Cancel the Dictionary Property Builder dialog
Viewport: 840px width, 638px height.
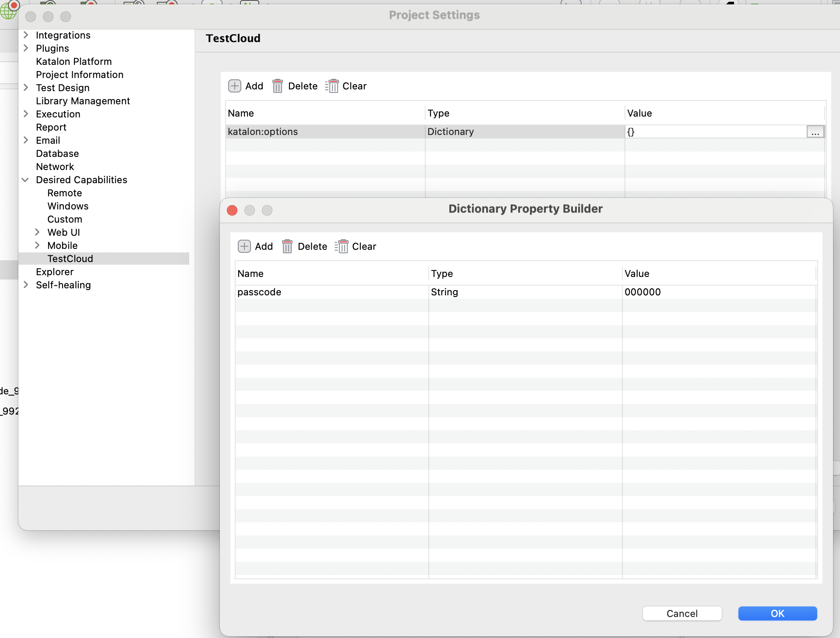coord(682,613)
